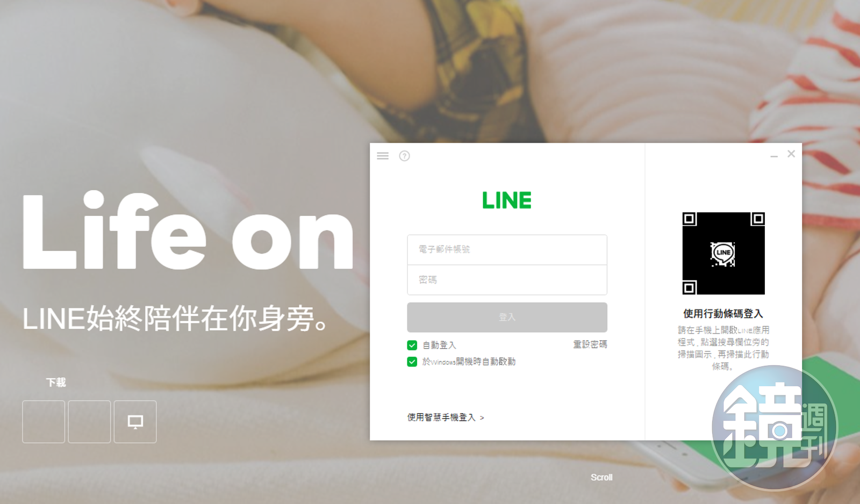
Task: Minimize the LINE login window
Action: tap(774, 156)
